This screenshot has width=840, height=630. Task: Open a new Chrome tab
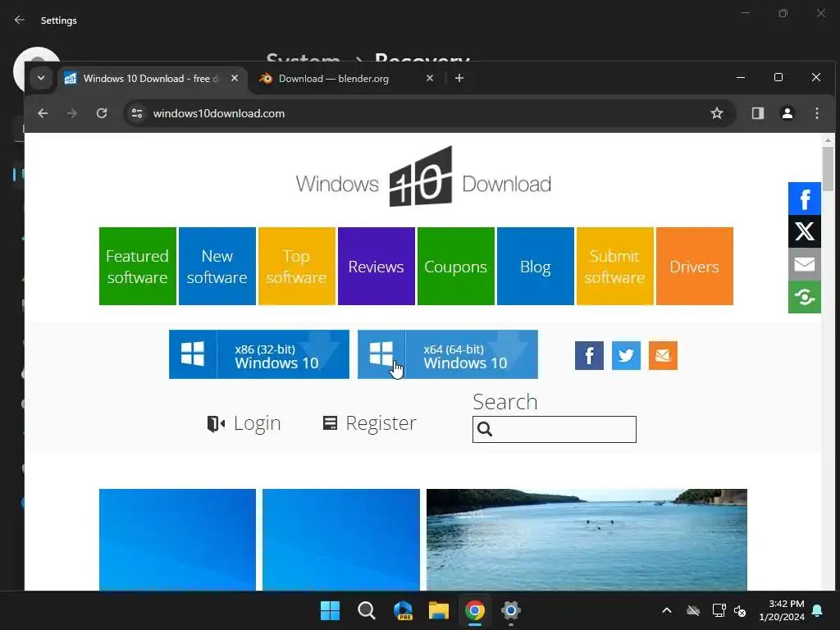[x=459, y=78]
